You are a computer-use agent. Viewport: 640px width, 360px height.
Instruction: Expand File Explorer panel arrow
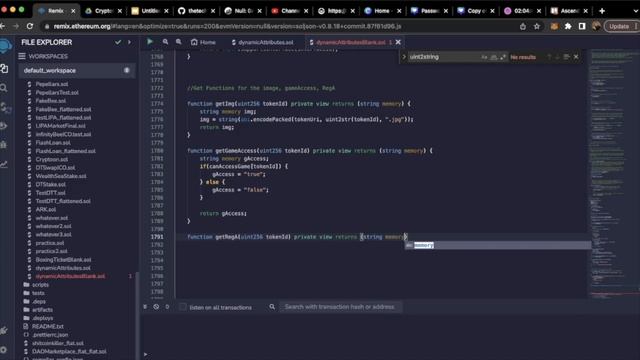129,42
